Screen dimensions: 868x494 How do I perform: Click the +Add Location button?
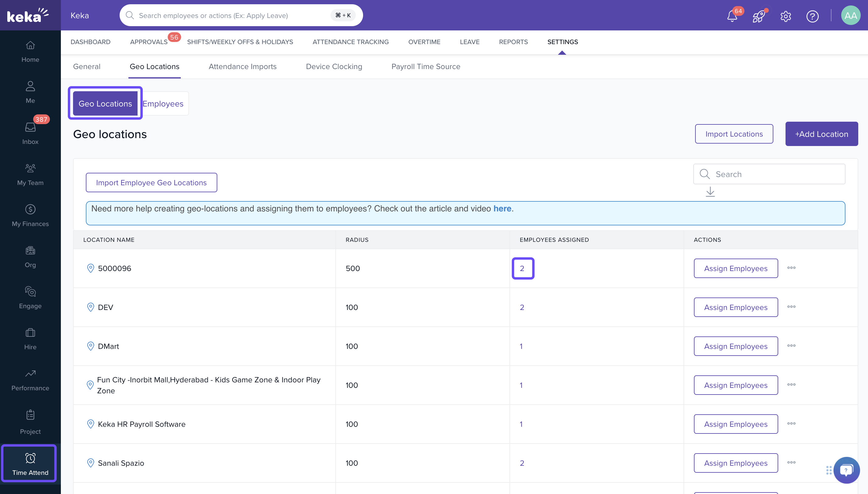click(x=821, y=134)
